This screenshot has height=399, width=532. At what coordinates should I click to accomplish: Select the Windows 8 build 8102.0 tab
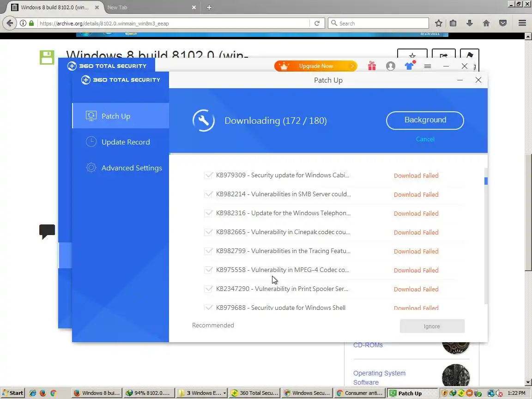tap(54, 7)
